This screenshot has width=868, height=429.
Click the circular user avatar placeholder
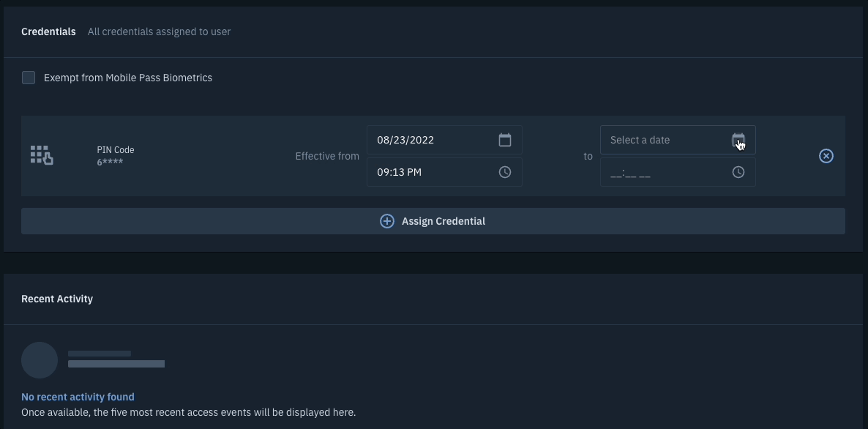[x=40, y=359]
